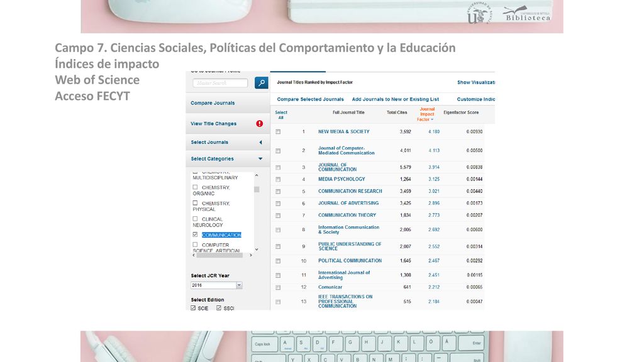Viewport: 644px width, 362px height.
Task: Open International Journal of Advertising link
Action: point(344,275)
